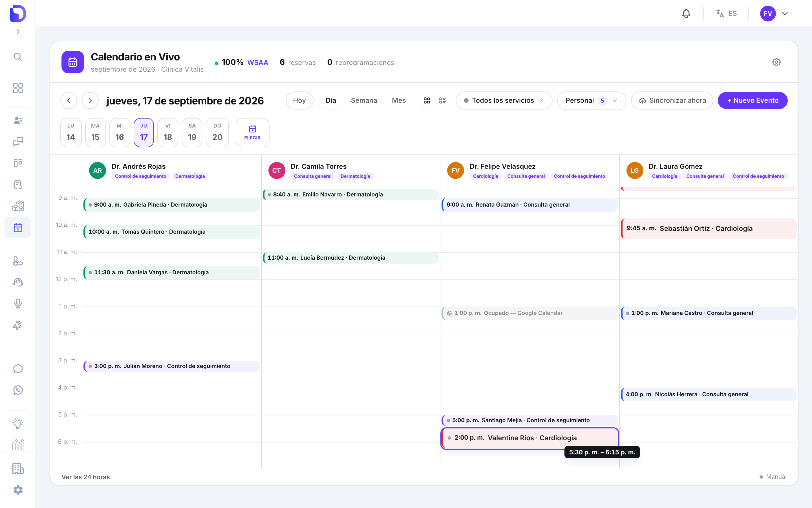Select Thursday 17 in the week strip
The width and height of the screenshot is (812, 508).
[x=144, y=132]
